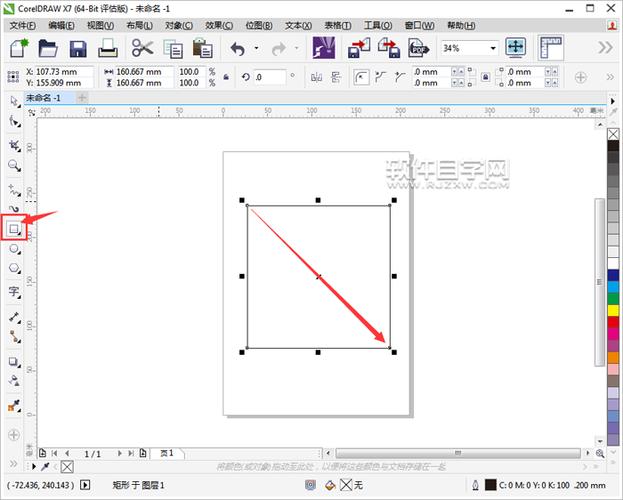The height and width of the screenshot is (500, 623).
Task: Go to next page arrow
Action: tap(119, 453)
